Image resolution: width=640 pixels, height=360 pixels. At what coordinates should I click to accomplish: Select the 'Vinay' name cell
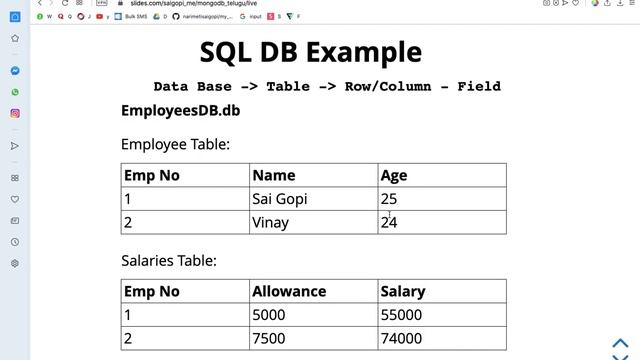313,222
